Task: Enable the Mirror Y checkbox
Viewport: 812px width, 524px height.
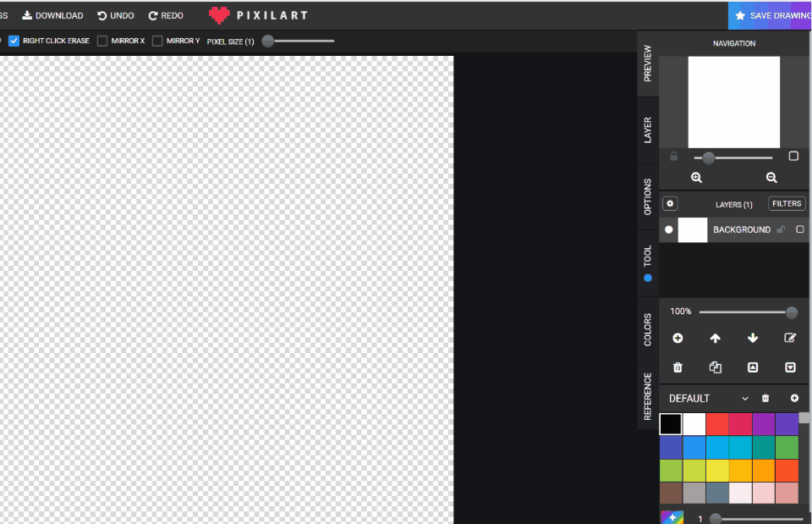Action: (157, 41)
